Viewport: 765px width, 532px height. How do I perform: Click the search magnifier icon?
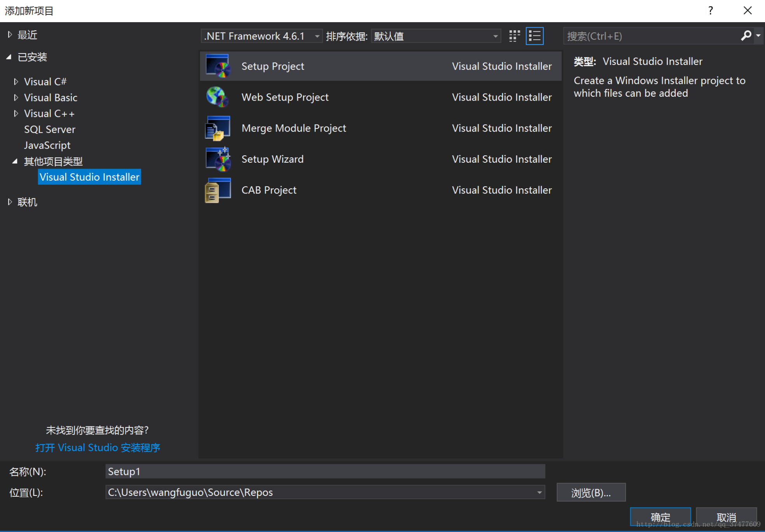[x=746, y=36]
